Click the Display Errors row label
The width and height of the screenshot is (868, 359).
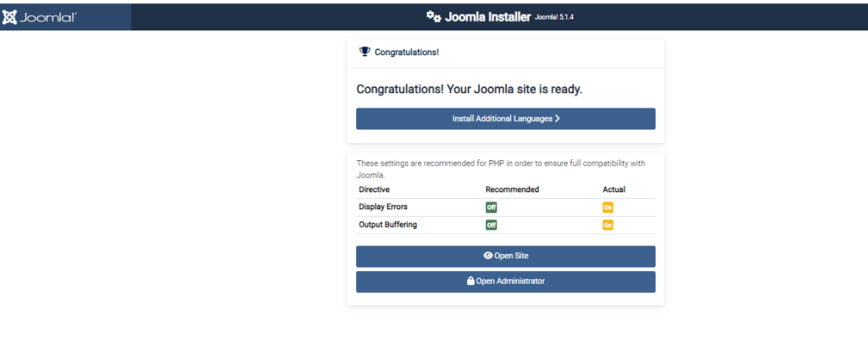[384, 207]
